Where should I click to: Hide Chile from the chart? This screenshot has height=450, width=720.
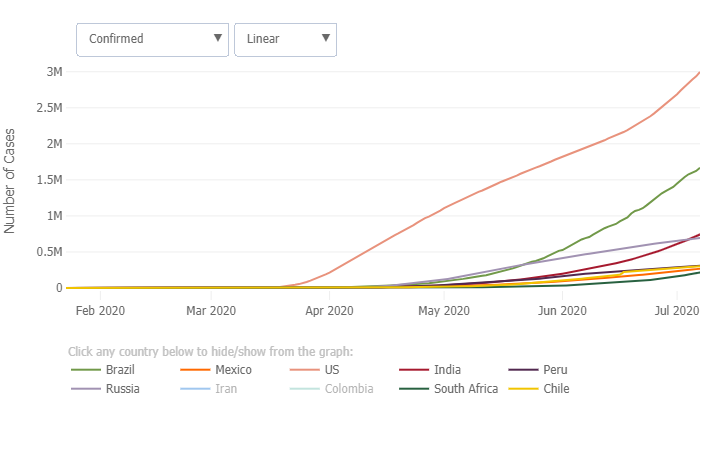click(556, 388)
